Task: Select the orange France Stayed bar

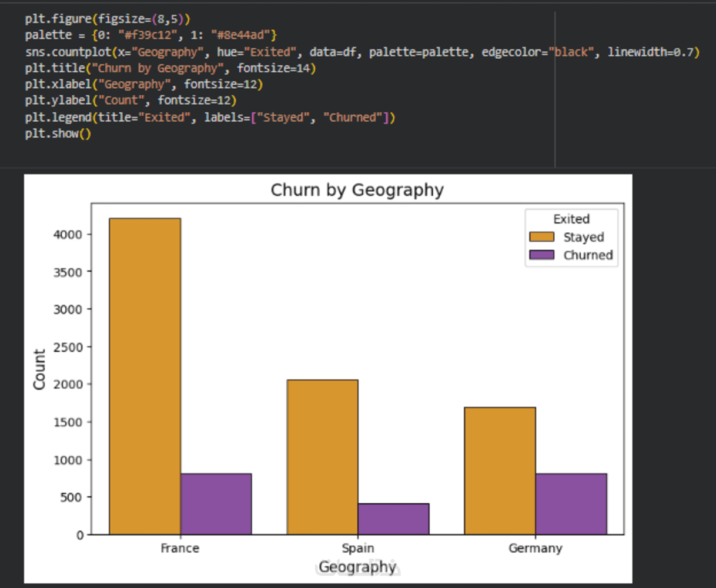Action: (145, 376)
